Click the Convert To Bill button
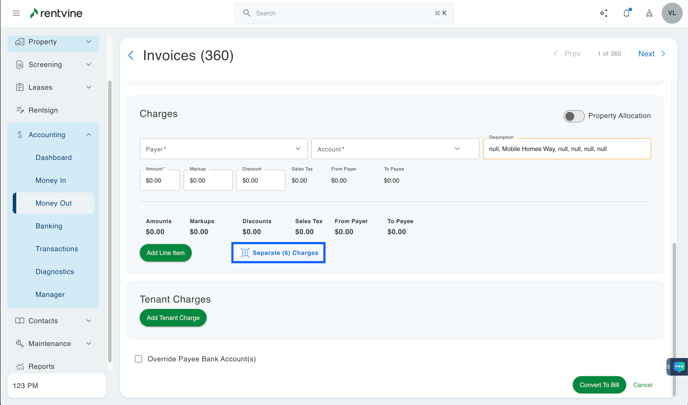The image size is (688, 405). click(x=599, y=385)
